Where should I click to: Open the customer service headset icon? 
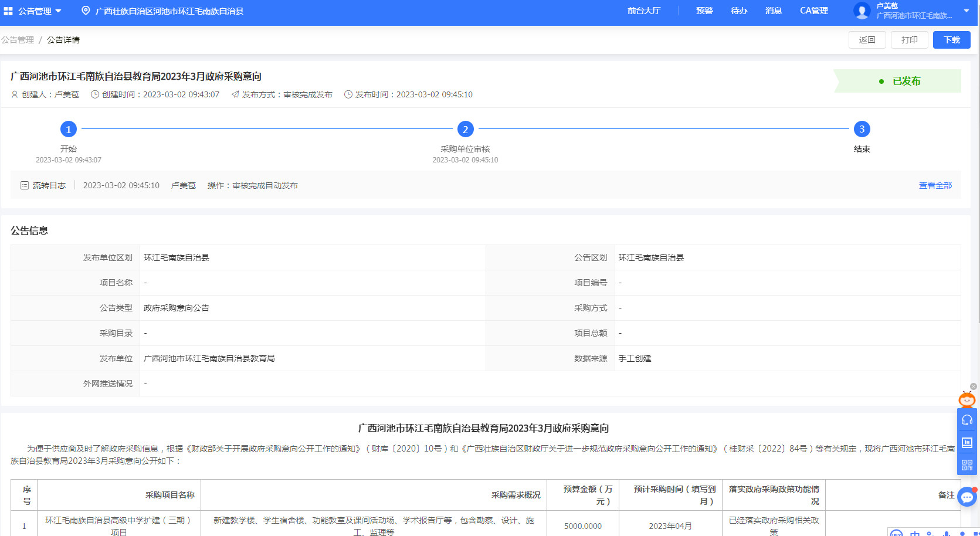click(x=967, y=420)
